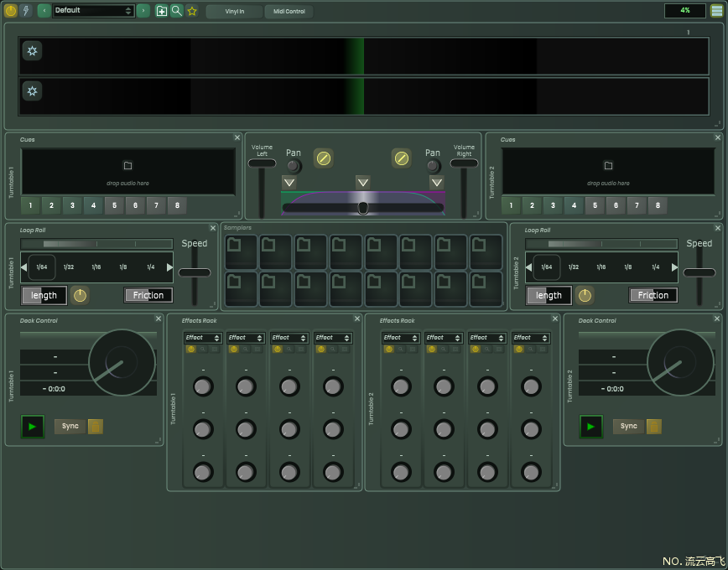Open third Effect dropdown in Turntable 2 rack
The width and height of the screenshot is (728, 570).
(x=487, y=338)
